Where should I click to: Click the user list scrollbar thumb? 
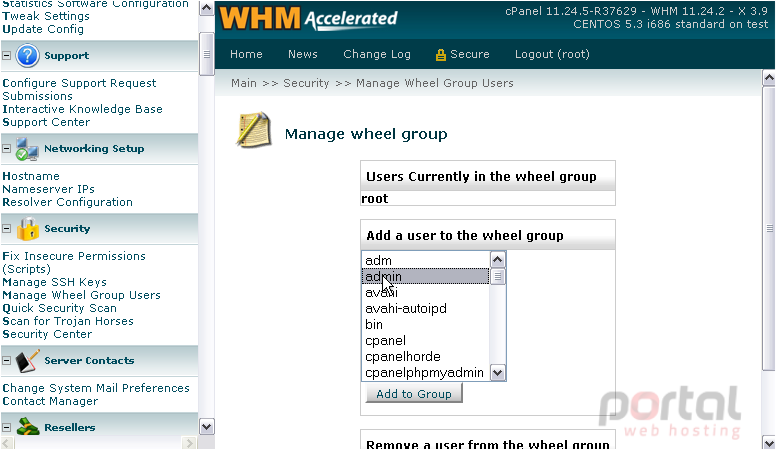[x=497, y=276]
